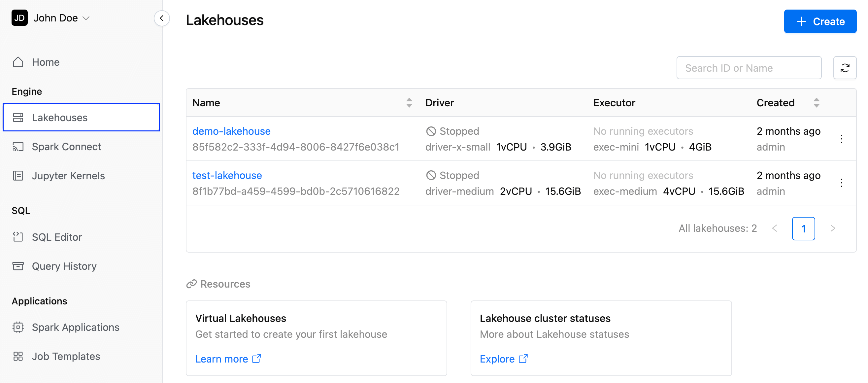Go to previous page of lakehouses
Viewport: 868px width, 383px height.
[x=774, y=228]
